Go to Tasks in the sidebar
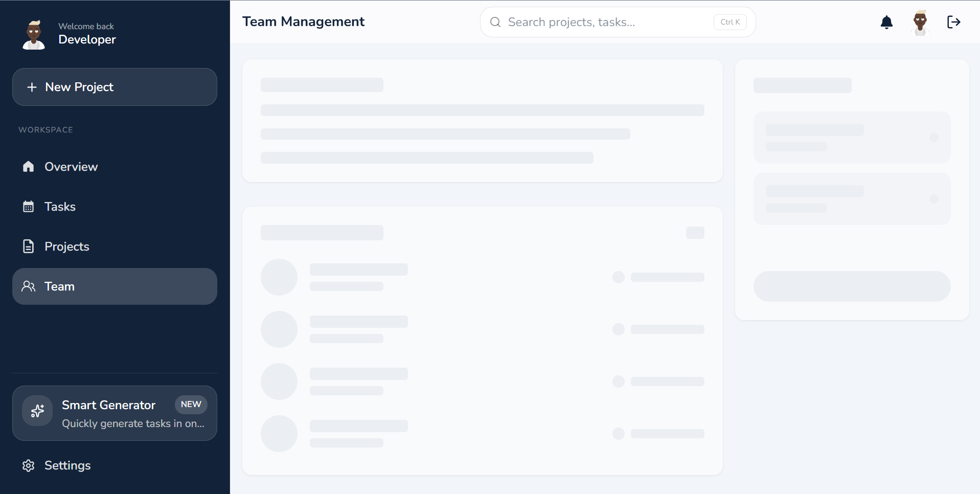980x494 pixels. click(115, 207)
